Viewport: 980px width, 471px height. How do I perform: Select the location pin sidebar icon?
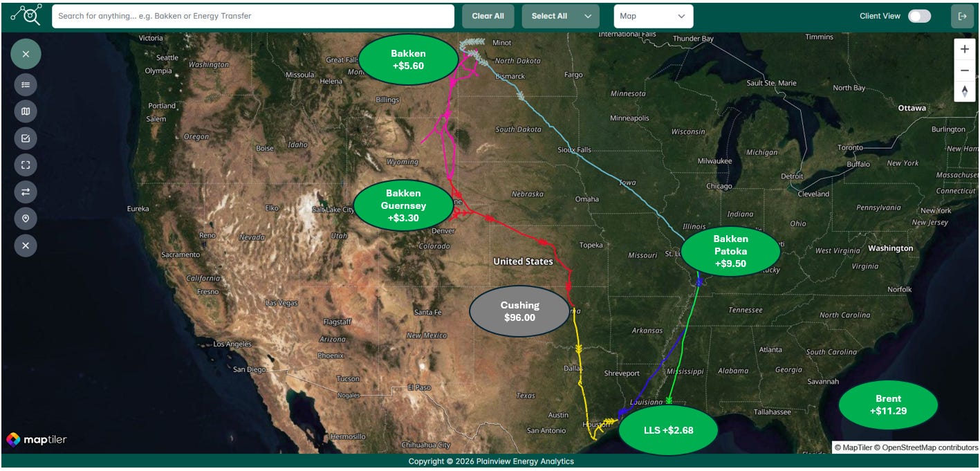click(x=26, y=219)
